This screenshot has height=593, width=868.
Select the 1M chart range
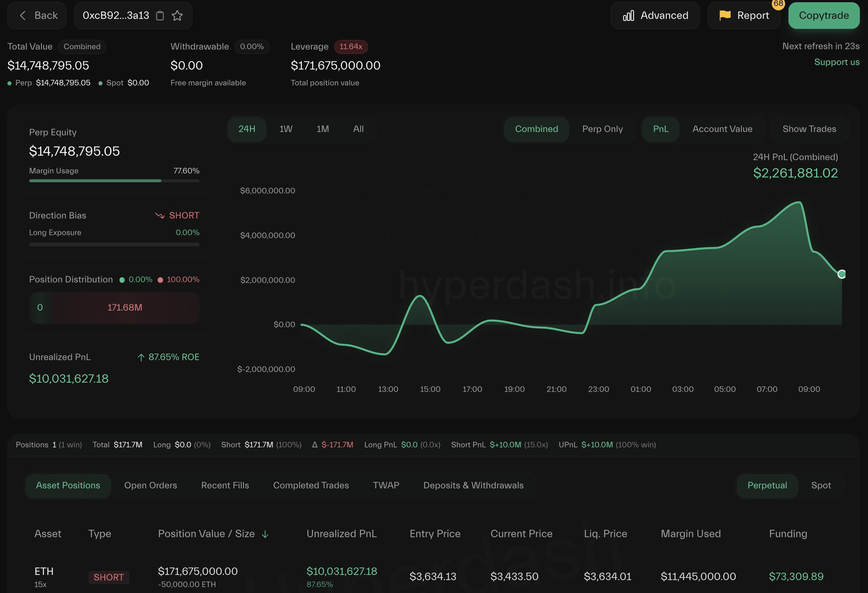pyautogui.click(x=323, y=129)
